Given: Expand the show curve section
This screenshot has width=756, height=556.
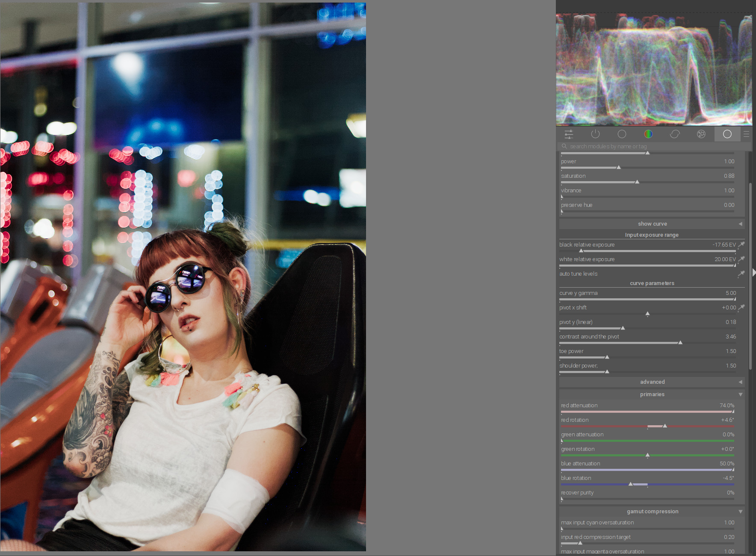Looking at the screenshot, I should click(x=652, y=224).
